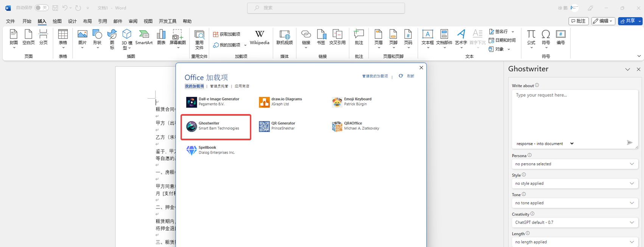This screenshot has width=644, height=247.
Task: Send the Ghostwriter request arrow
Action: click(x=630, y=143)
